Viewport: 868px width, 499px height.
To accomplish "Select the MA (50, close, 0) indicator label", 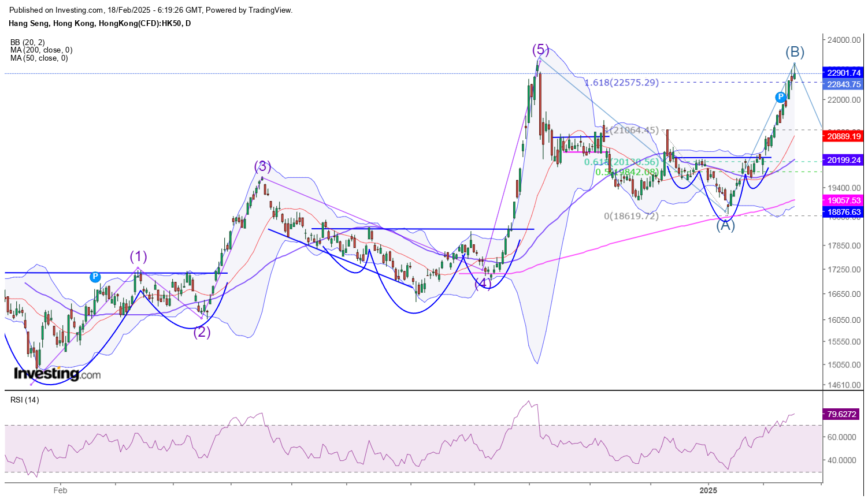I will (x=39, y=58).
